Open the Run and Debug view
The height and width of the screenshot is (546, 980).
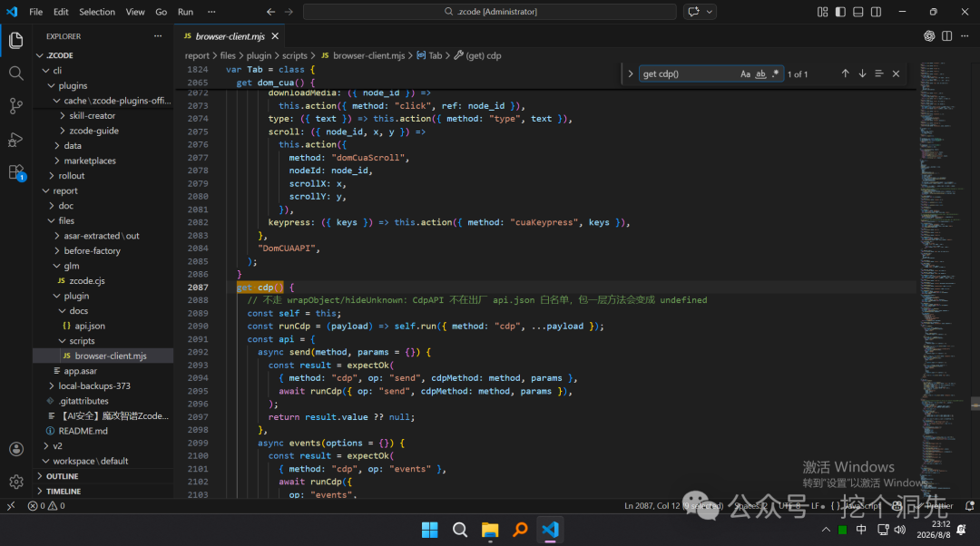click(16, 140)
